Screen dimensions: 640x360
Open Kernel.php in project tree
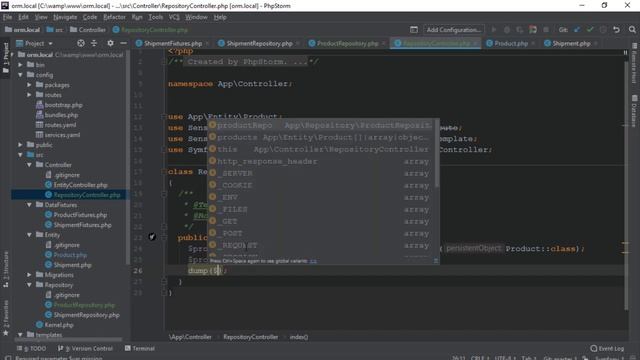59,325
